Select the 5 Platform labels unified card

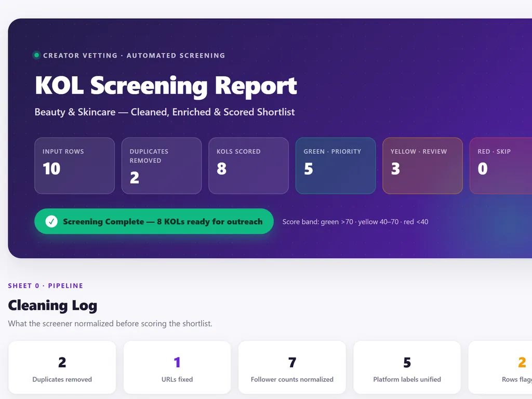407,367
